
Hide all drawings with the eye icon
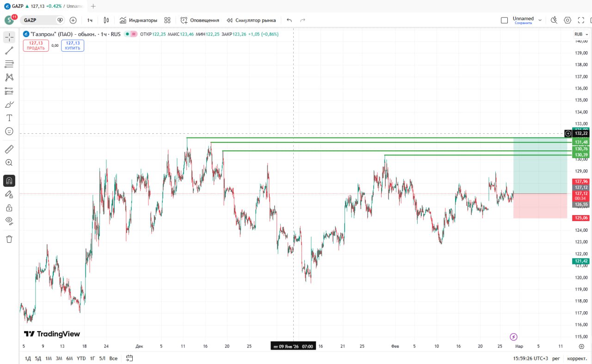pyautogui.click(x=9, y=221)
